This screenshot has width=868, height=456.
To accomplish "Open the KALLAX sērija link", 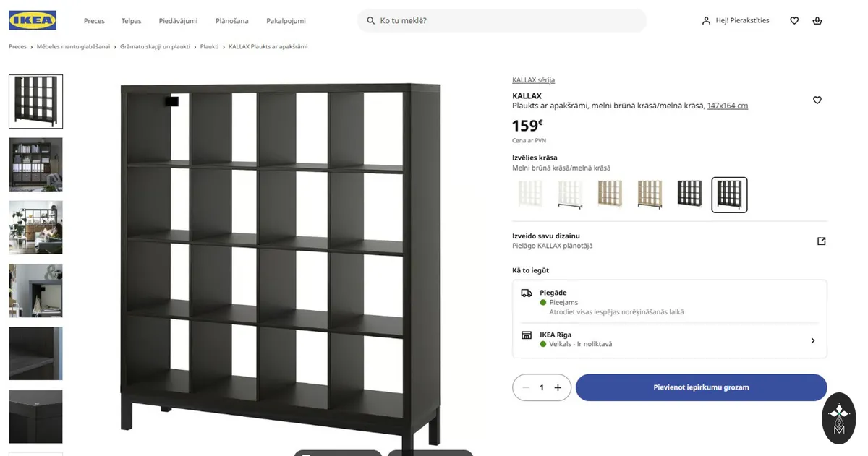I will coord(533,80).
